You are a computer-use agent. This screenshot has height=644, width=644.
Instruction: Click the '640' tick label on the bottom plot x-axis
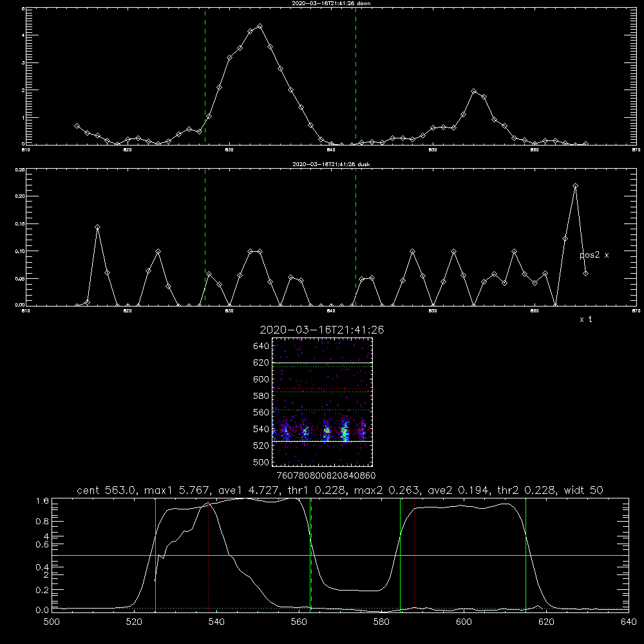629,622
